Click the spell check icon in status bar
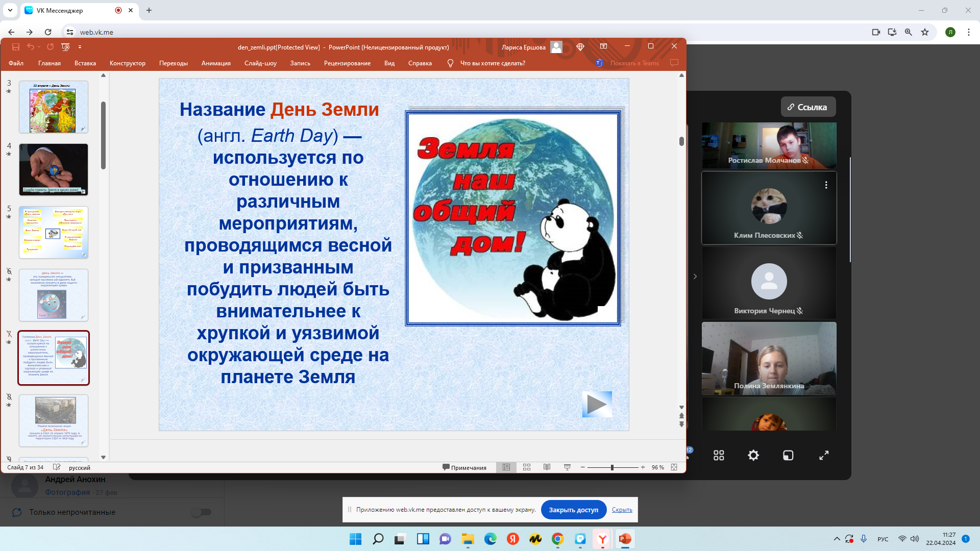This screenshot has width=980, height=551. 57,467
